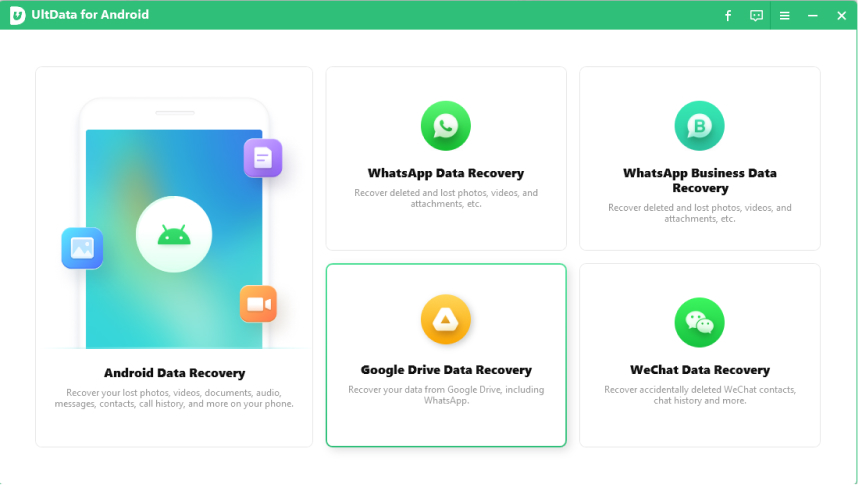Click the blue photo icon beside the phone

tap(82, 248)
